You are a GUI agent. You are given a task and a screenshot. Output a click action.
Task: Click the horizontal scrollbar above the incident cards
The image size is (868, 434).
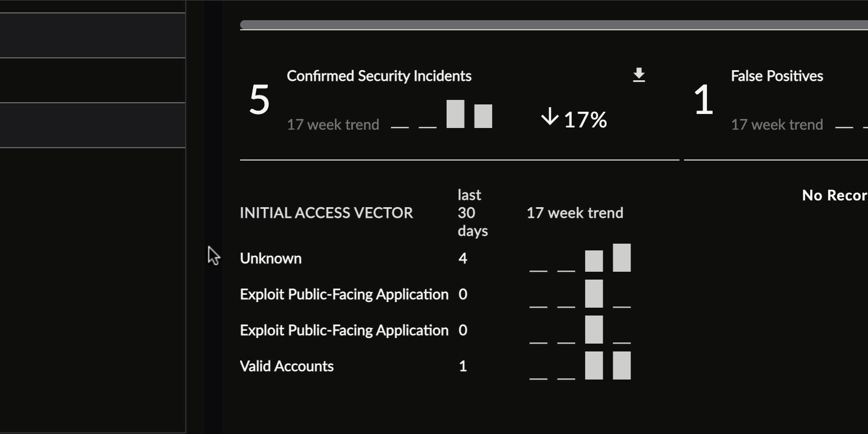coord(554,25)
